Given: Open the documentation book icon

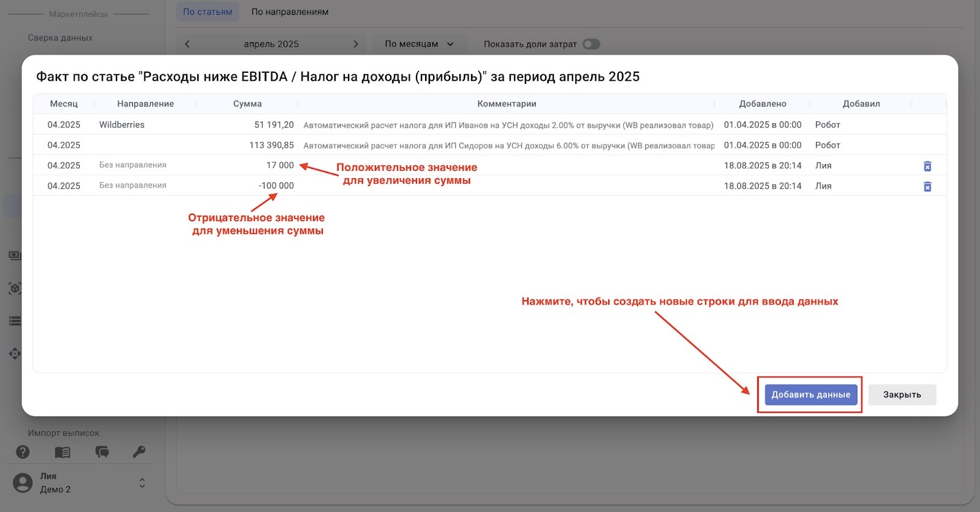Looking at the screenshot, I should pyautogui.click(x=62, y=452).
